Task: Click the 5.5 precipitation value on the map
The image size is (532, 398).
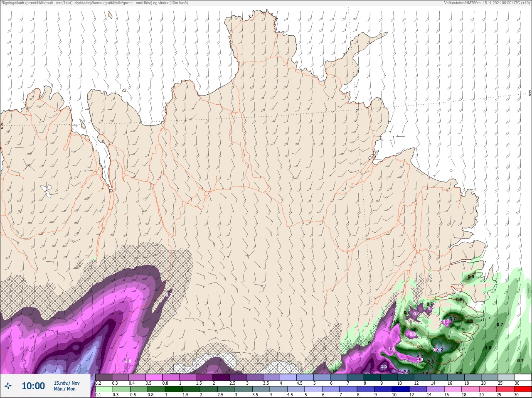Action: 406,371
